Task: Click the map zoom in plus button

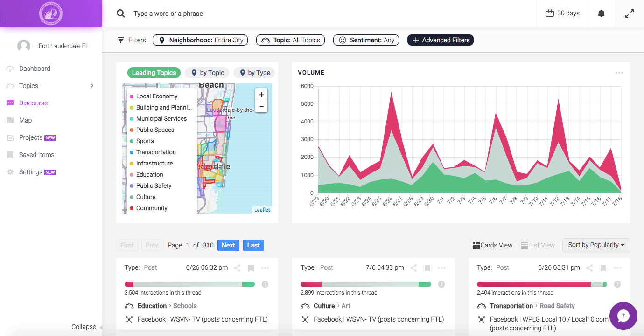Action: (261, 95)
